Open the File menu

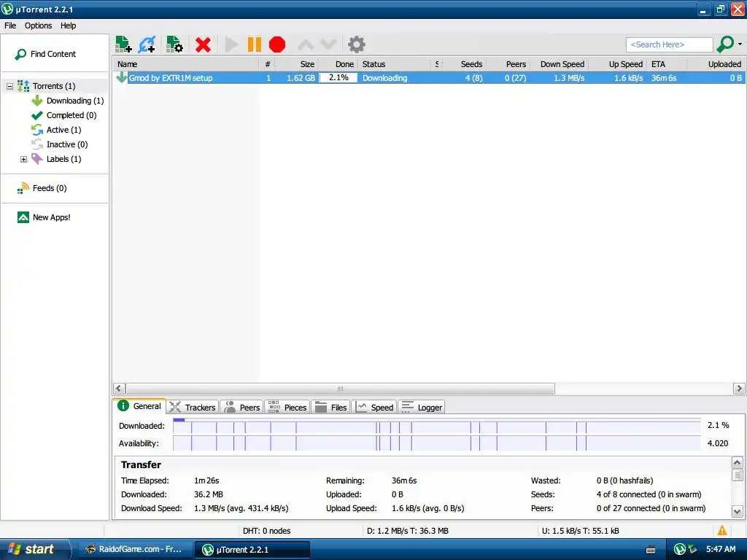pos(10,26)
